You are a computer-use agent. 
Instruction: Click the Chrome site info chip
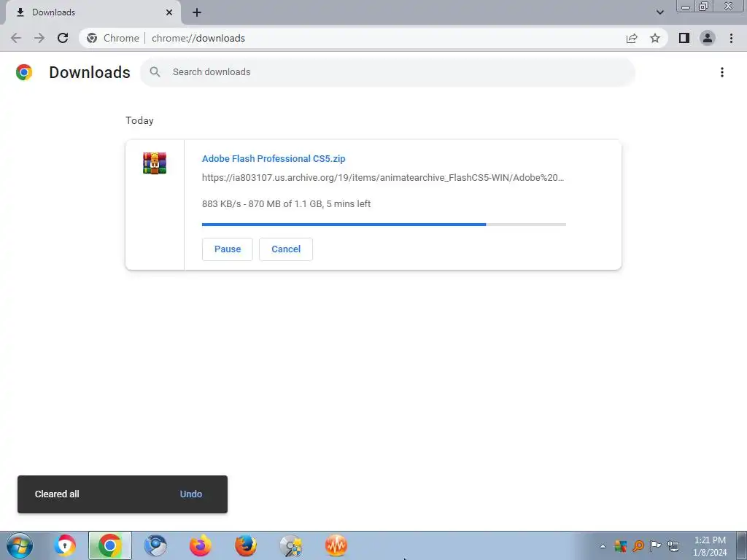pos(113,38)
